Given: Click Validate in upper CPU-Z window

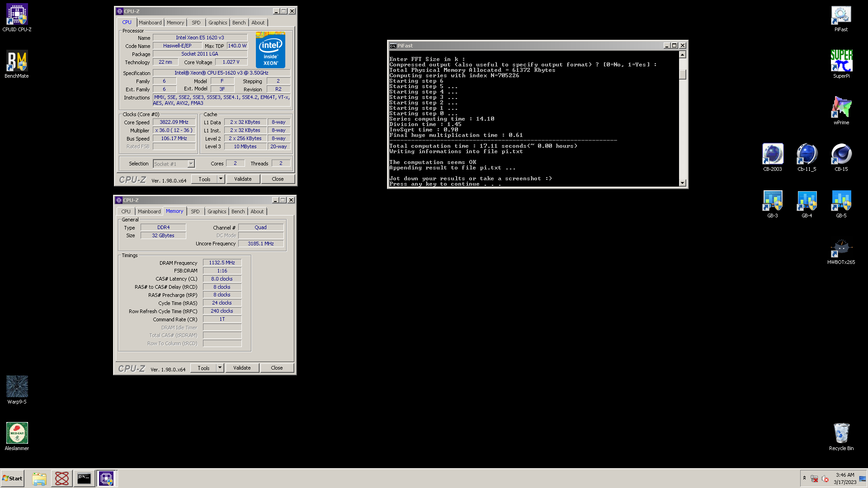Looking at the screenshot, I should pos(243,179).
